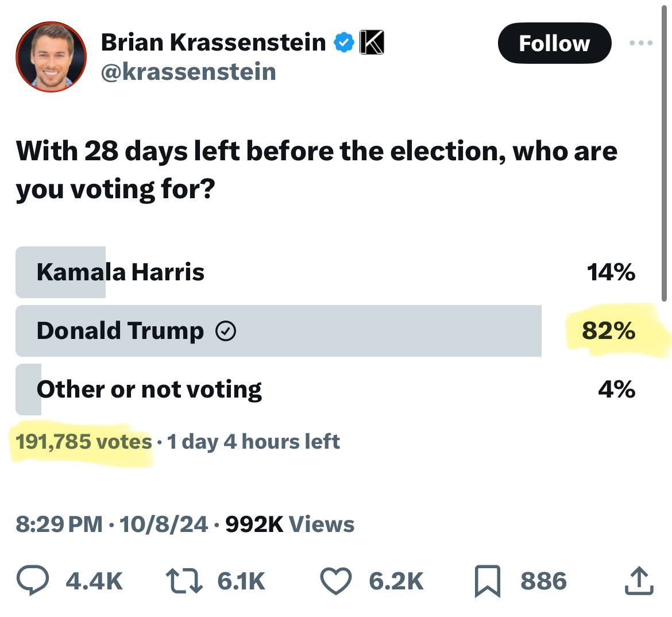Click the reply comment bubble icon
The height and width of the screenshot is (617, 672).
pos(32,581)
